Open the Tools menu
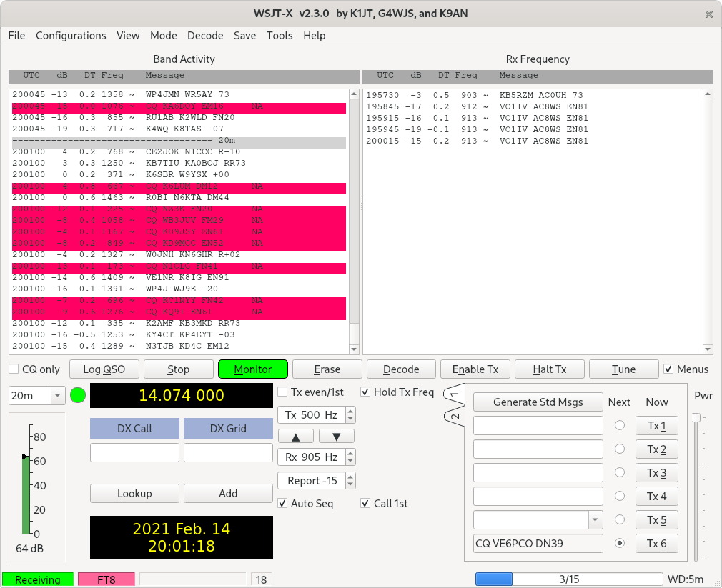Viewport: 722px width, 588px height. [x=280, y=36]
